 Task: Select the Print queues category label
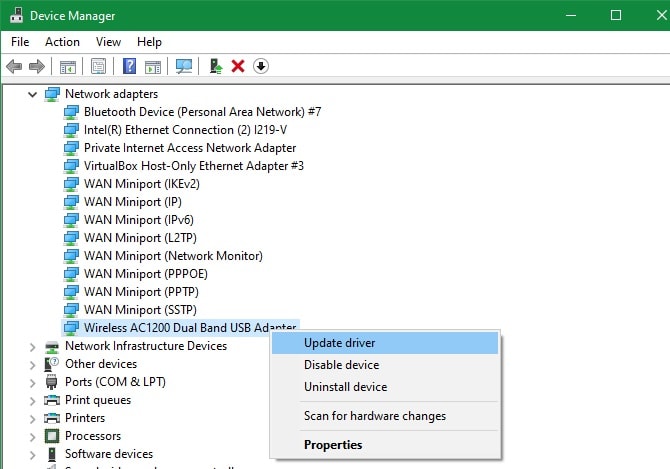98,400
